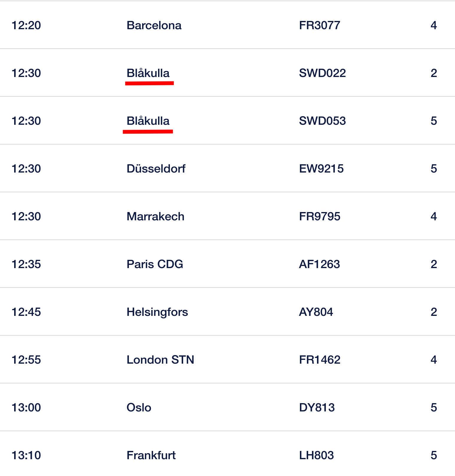Click flight number AY804
This screenshot has width=455, height=476.
pyautogui.click(x=316, y=312)
